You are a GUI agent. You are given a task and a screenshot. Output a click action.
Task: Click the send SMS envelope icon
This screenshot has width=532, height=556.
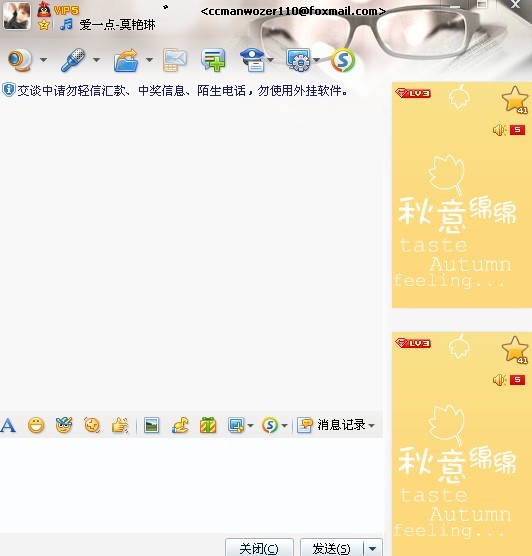[175, 60]
